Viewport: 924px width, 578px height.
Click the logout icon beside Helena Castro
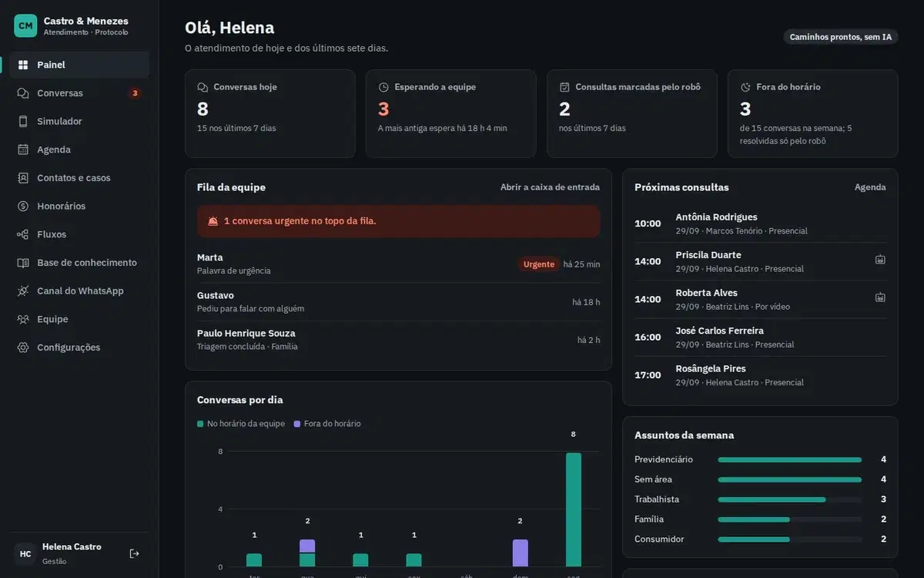[134, 553]
